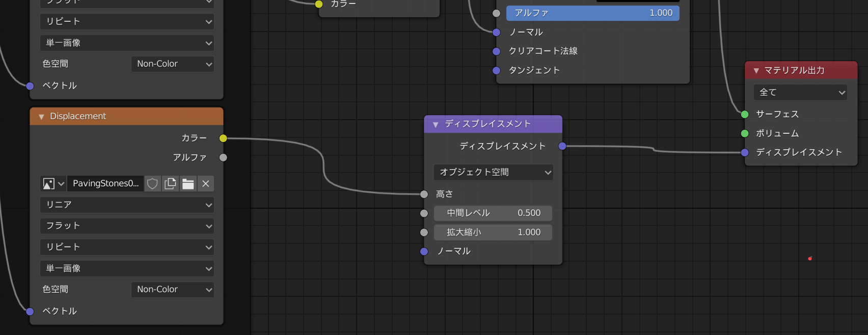Click the yellow カラー socket on the uppermost node
The height and width of the screenshot is (335, 868).
pyautogui.click(x=319, y=4)
